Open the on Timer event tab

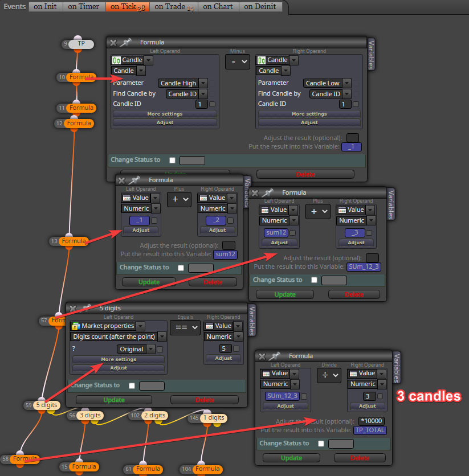(x=84, y=6)
